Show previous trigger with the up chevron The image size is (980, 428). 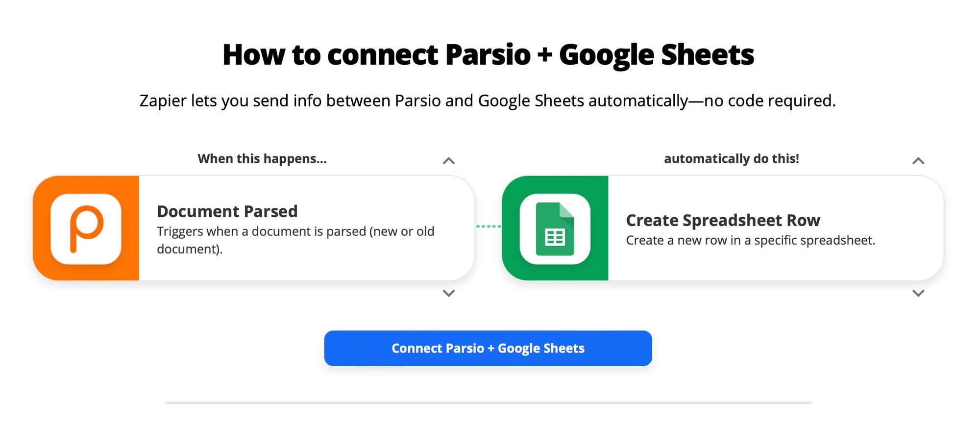click(448, 161)
